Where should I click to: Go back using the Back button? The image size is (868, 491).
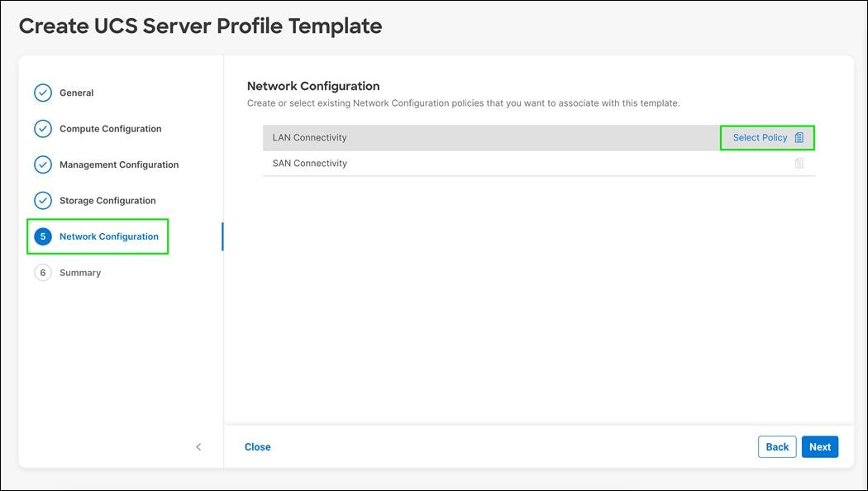tap(776, 446)
